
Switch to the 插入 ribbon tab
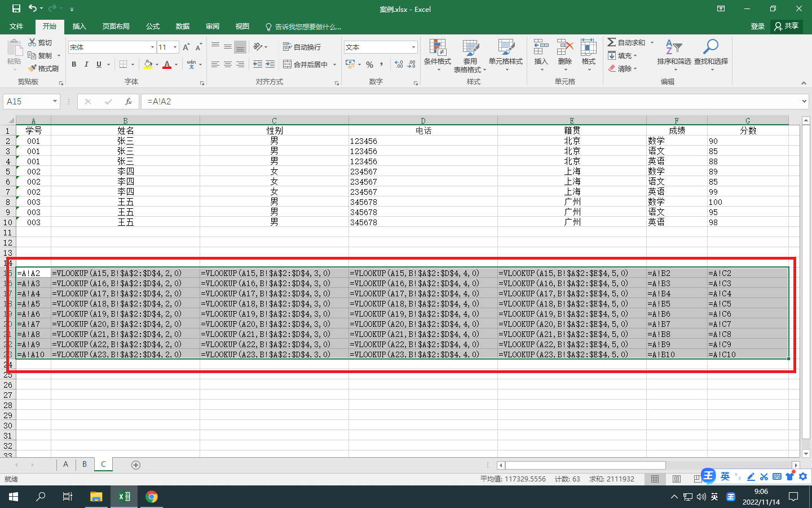(80, 27)
